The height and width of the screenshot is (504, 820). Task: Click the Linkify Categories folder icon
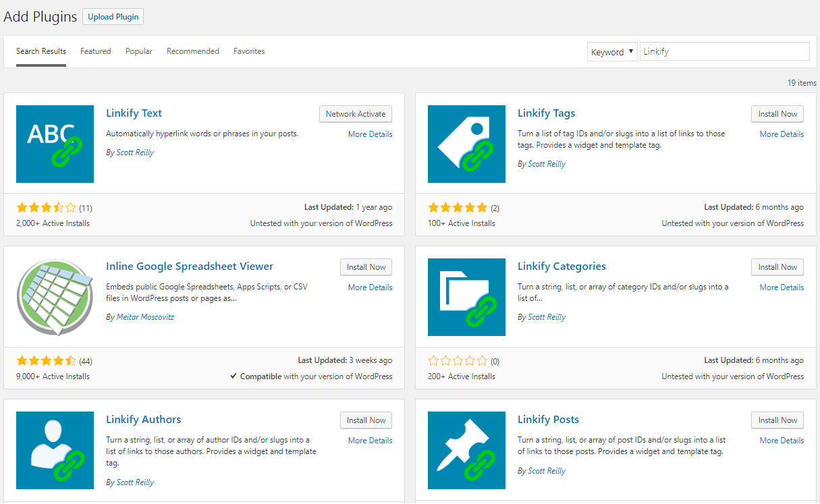click(466, 297)
